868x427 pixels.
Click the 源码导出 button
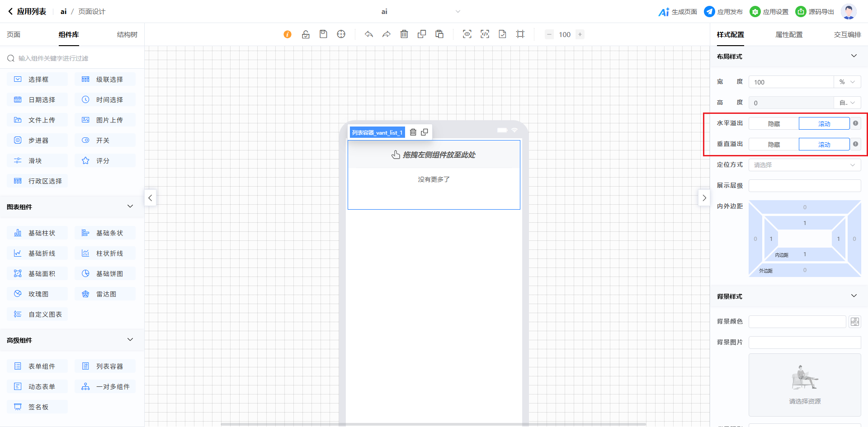click(815, 12)
